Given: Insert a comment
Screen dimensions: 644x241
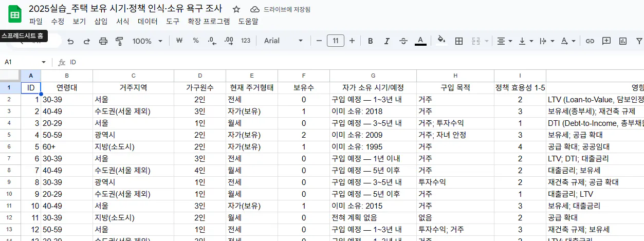Looking at the screenshot, I should pyautogui.click(x=606, y=41).
